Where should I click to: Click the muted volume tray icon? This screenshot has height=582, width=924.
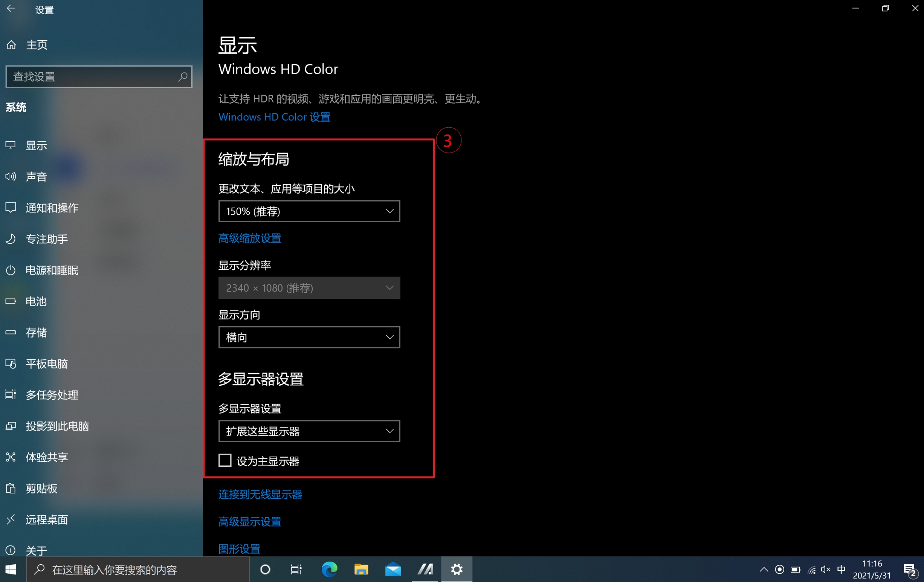(826, 569)
